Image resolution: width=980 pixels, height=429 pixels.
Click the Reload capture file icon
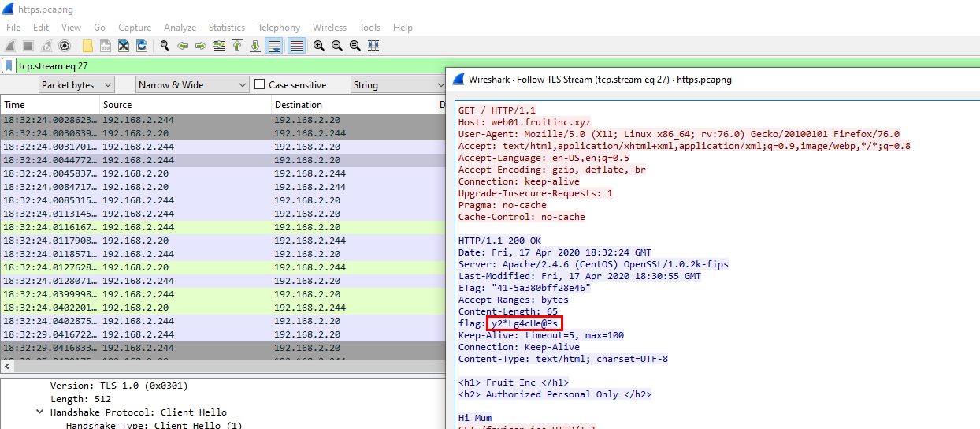(142, 46)
